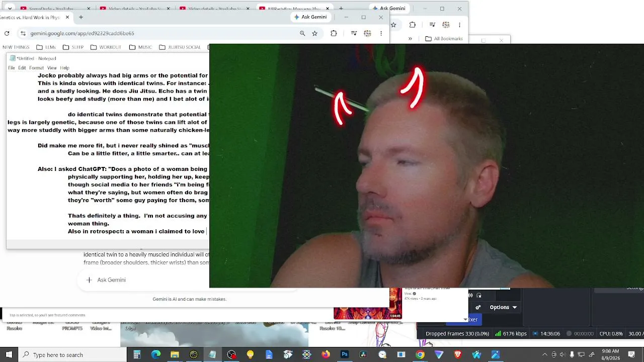Open the JIUJITSU SOCIAL bookmarks folder
This screenshot has width=644, height=362.
180,47
